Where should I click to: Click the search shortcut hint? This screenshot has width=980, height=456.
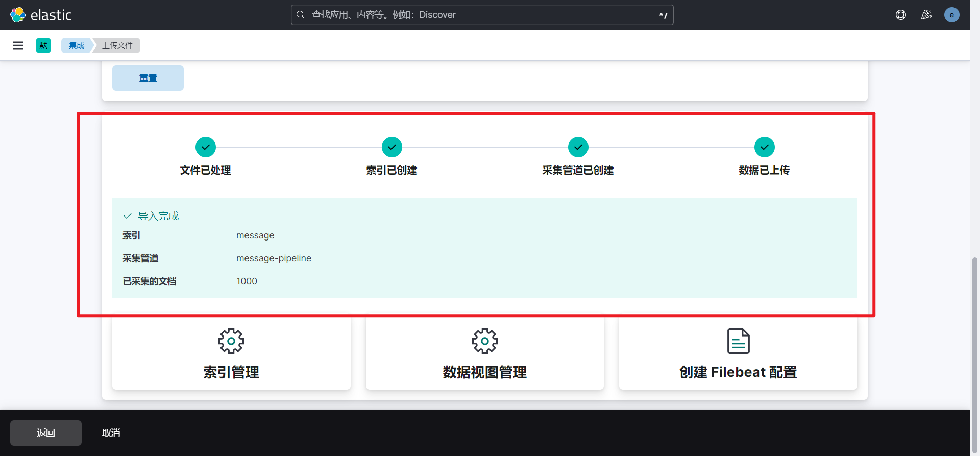pos(663,15)
